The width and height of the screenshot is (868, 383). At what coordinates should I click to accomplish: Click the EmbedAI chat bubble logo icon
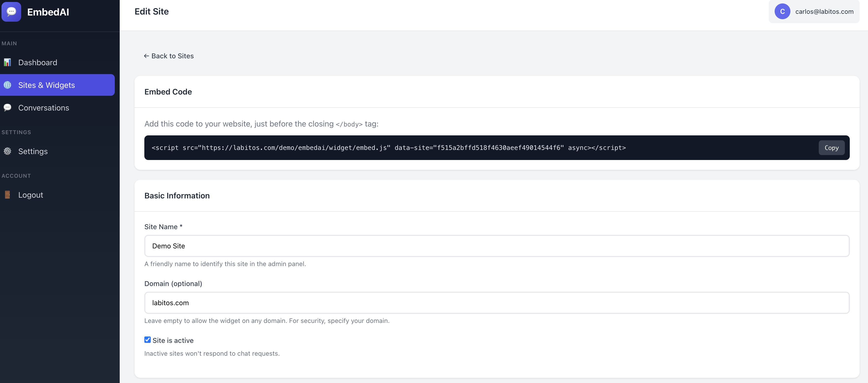tap(11, 12)
